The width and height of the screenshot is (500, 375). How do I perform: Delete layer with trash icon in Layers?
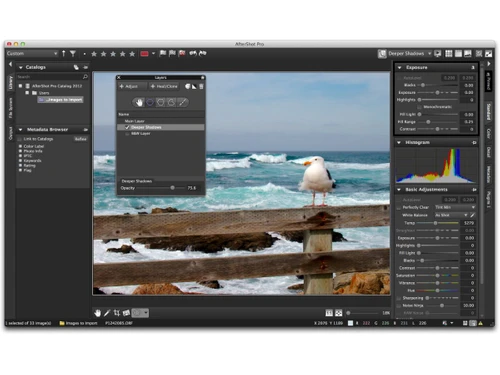tap(201, 86)
